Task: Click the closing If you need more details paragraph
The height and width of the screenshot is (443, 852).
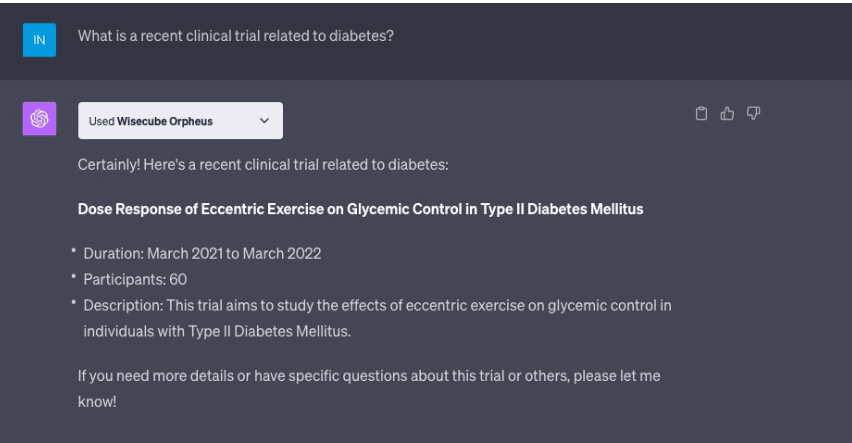Action: [x=369, y=389]
